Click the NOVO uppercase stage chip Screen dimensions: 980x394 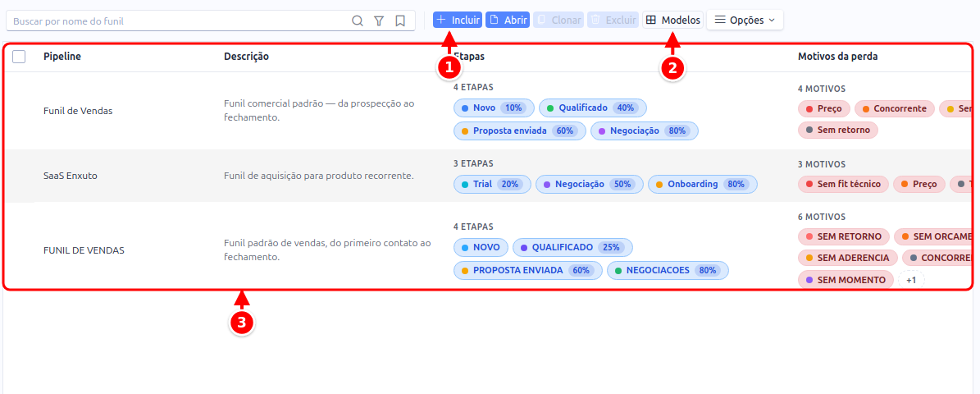(481, 248)
